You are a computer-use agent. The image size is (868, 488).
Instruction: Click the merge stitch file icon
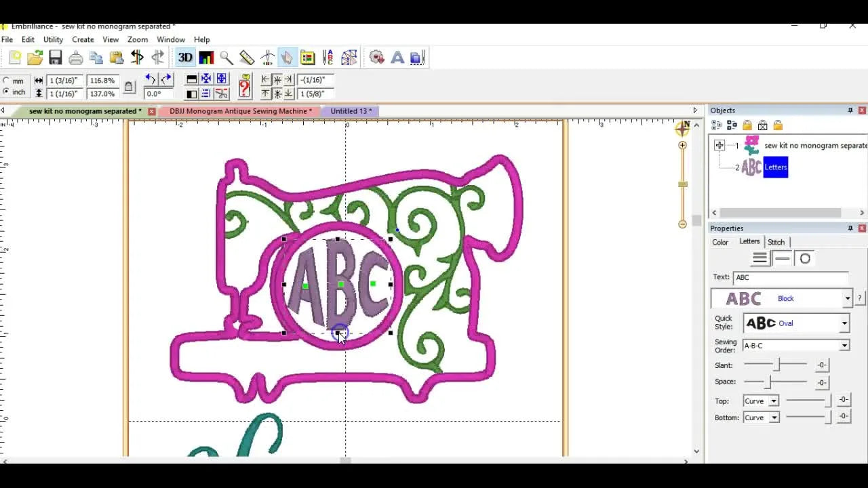click(x=377, y=58)
